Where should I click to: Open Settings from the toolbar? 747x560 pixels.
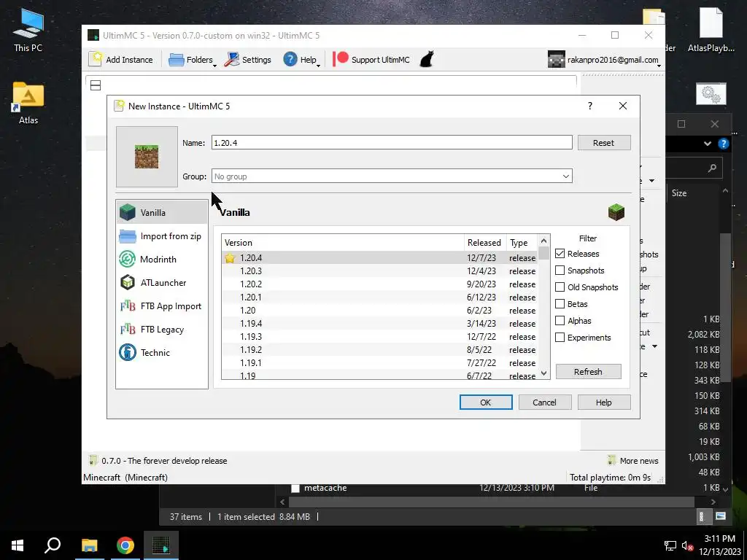pos(248,60)
